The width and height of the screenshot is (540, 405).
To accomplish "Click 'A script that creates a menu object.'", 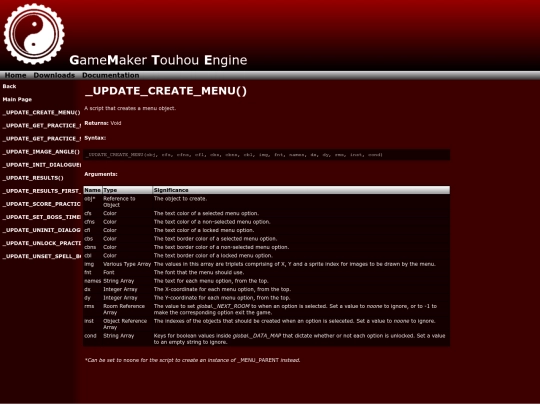I will tap(130, 108).
